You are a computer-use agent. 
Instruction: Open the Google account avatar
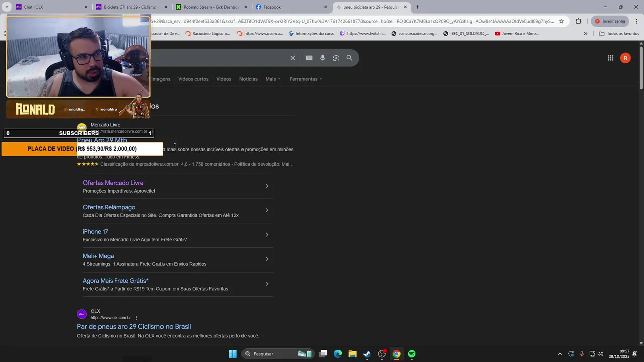point(625,58)
